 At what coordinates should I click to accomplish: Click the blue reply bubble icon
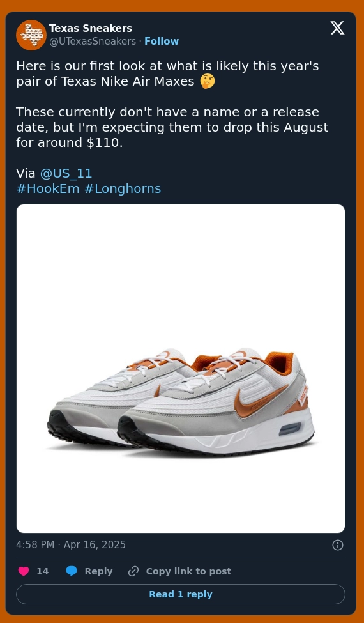[x=72, y=571]
